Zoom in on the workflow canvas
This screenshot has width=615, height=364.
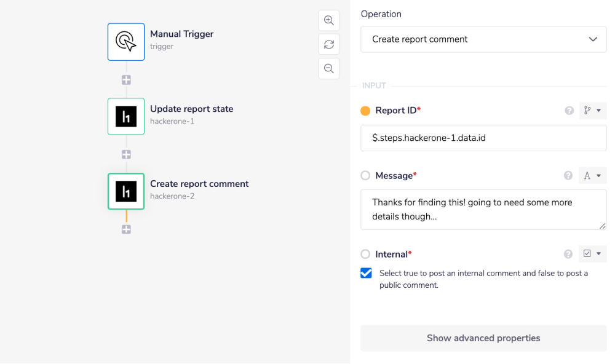pos(329,20)
